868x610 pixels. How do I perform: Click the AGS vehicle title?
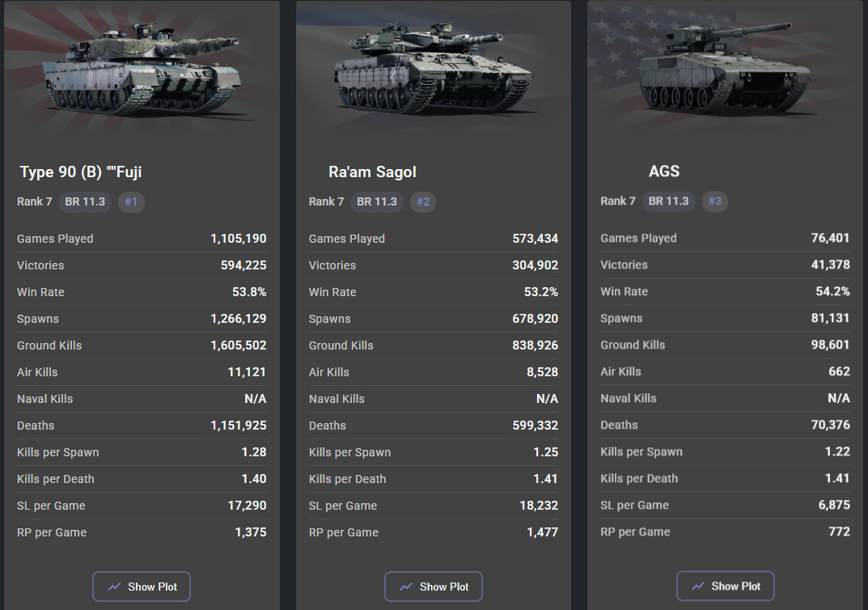point(663,171)
